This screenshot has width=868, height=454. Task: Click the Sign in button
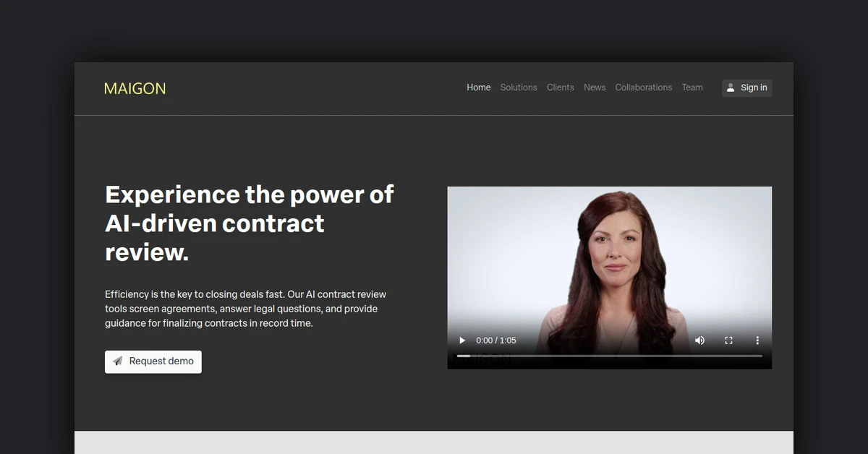pos(746,87)
